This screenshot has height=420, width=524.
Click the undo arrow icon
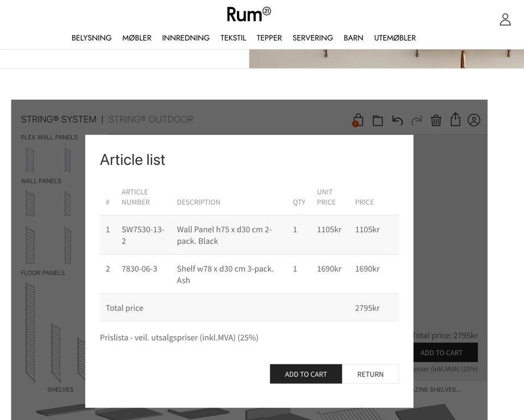point(397,120)
